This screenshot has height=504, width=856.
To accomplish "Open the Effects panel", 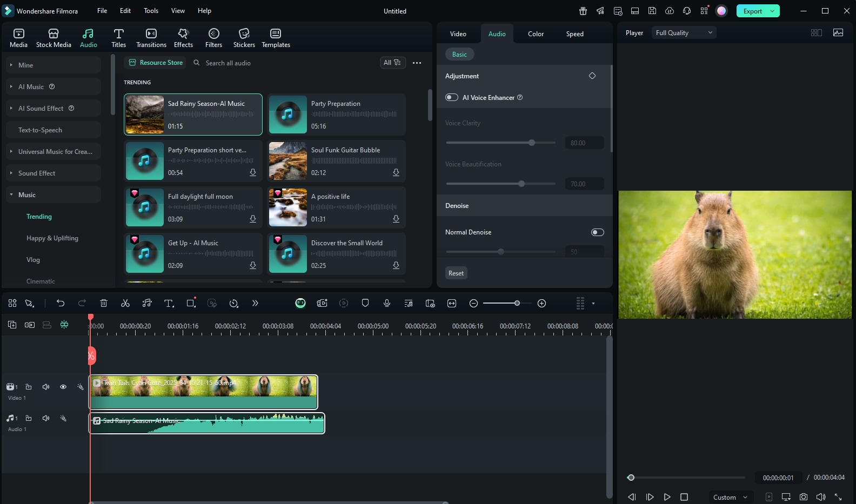I will point(183,38).
